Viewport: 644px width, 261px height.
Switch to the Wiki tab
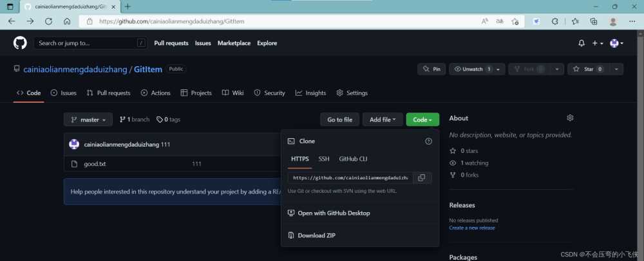[233, 93]
